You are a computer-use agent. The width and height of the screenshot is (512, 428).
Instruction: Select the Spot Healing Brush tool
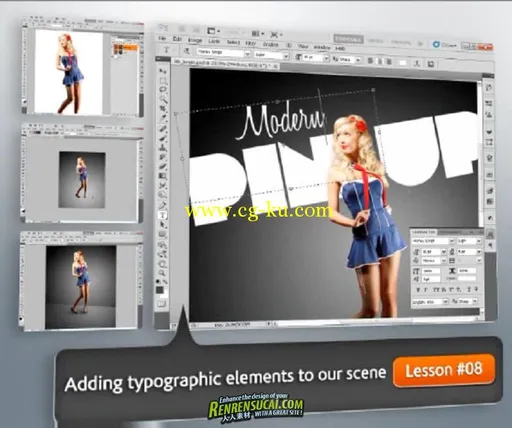click(x=163, y=129)
